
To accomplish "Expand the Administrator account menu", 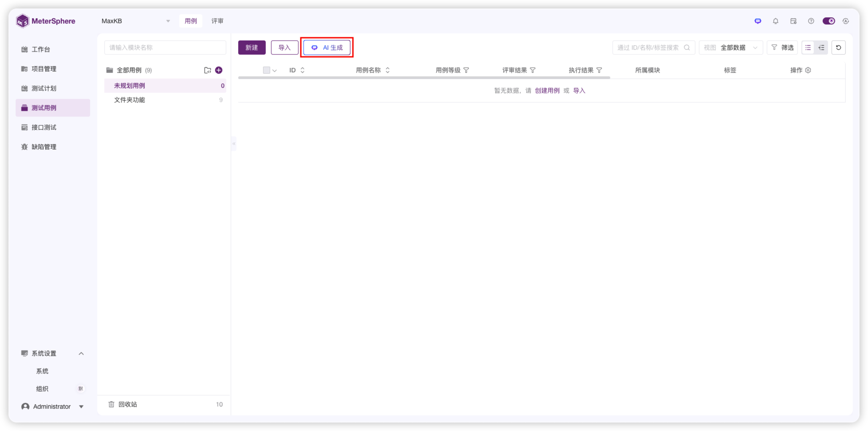I will click(x=52, y=406).
